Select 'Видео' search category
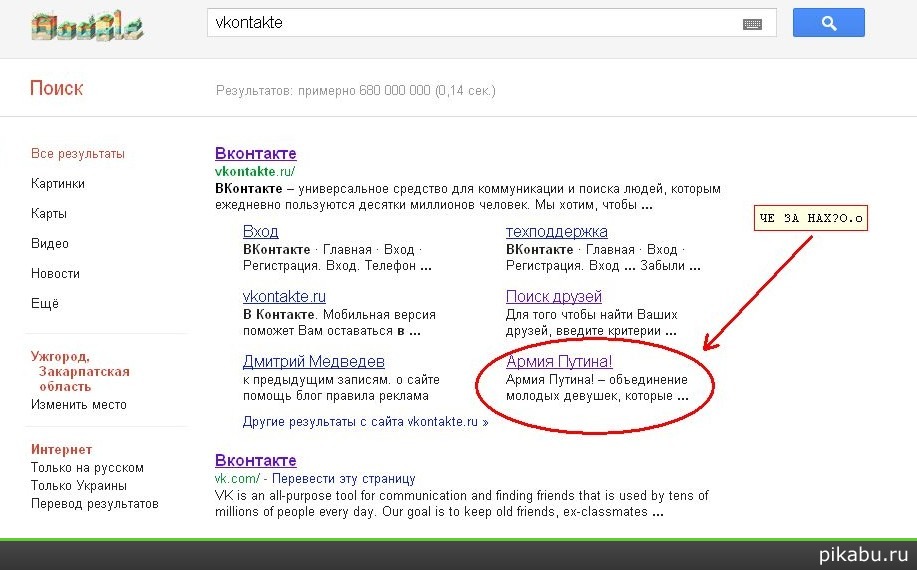Screen dimensions: 917x570 (50, 244)
